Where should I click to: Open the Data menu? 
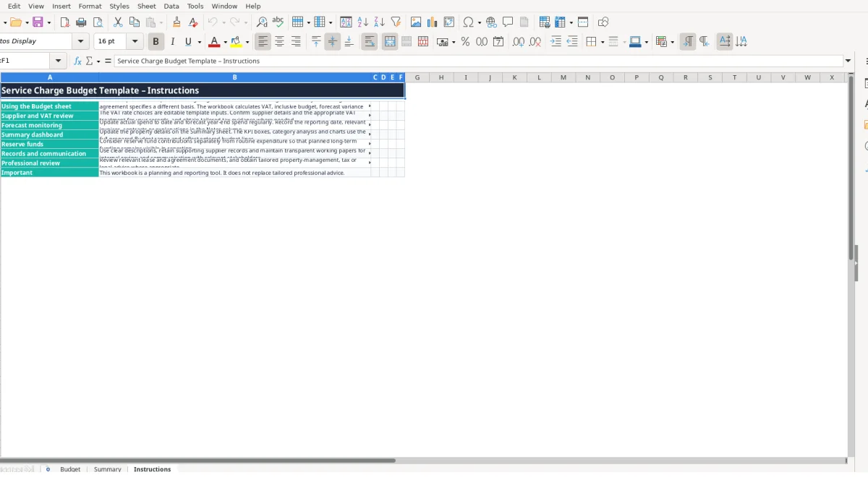pos(171,6)
